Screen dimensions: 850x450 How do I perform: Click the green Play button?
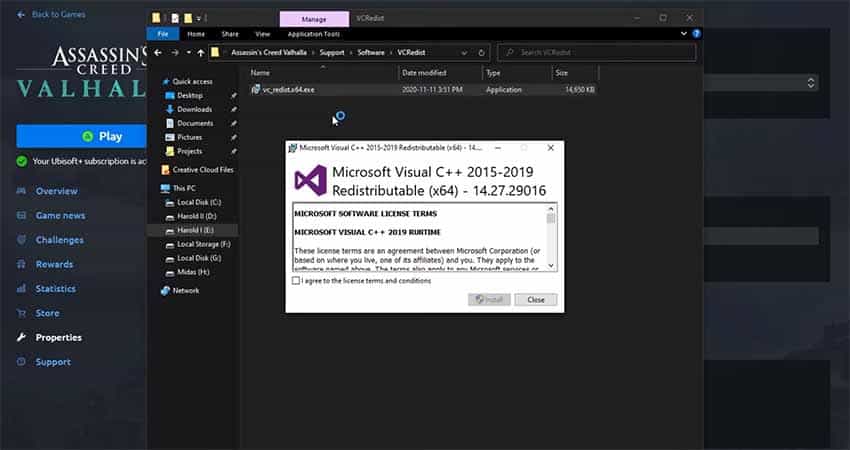81,136
